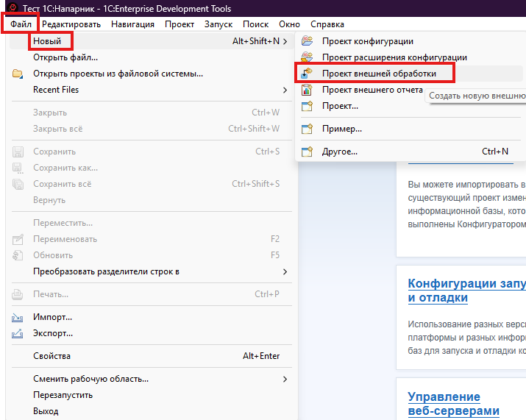Click the Переместить... menu entry

tap(151, 223)
